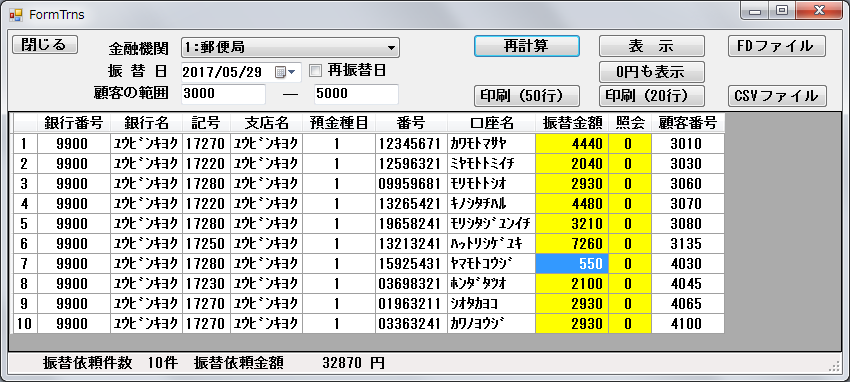Click account number 09959681

click(411, 184)
